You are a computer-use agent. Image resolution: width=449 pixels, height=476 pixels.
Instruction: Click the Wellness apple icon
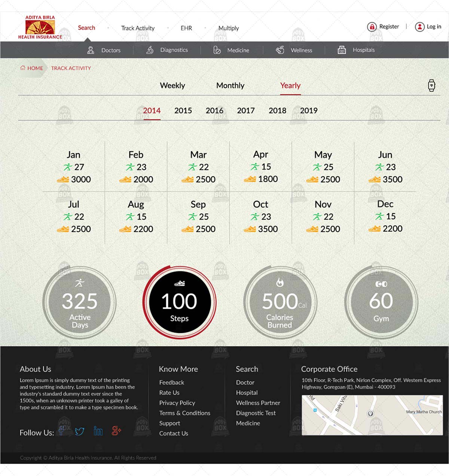[x=280, y=49]
